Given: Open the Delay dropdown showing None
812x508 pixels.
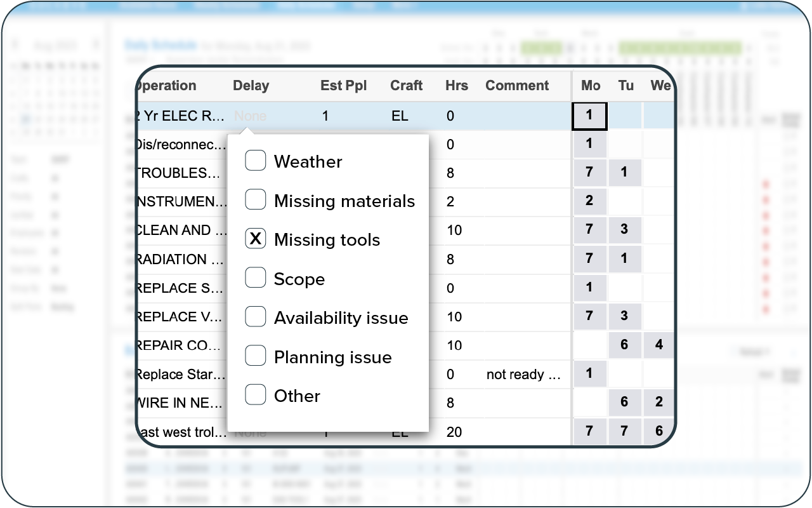Looking at the screenshot, I should click(x=250, y=116).
